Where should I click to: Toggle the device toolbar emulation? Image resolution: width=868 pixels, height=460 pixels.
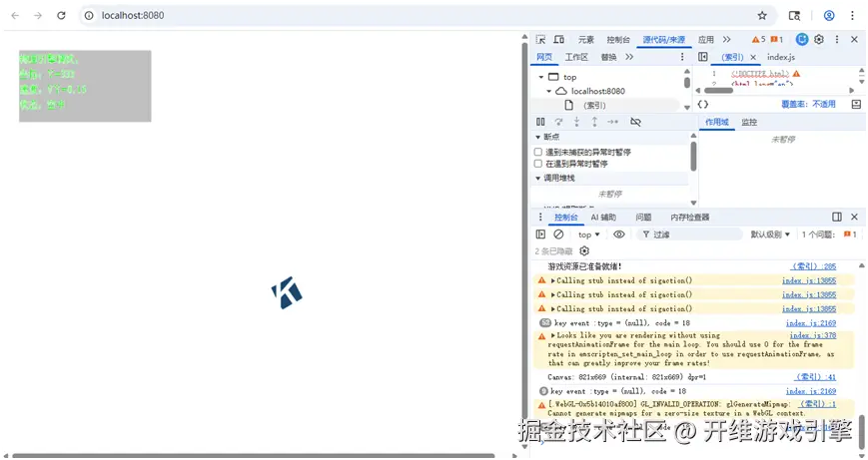tap(559, 39)
